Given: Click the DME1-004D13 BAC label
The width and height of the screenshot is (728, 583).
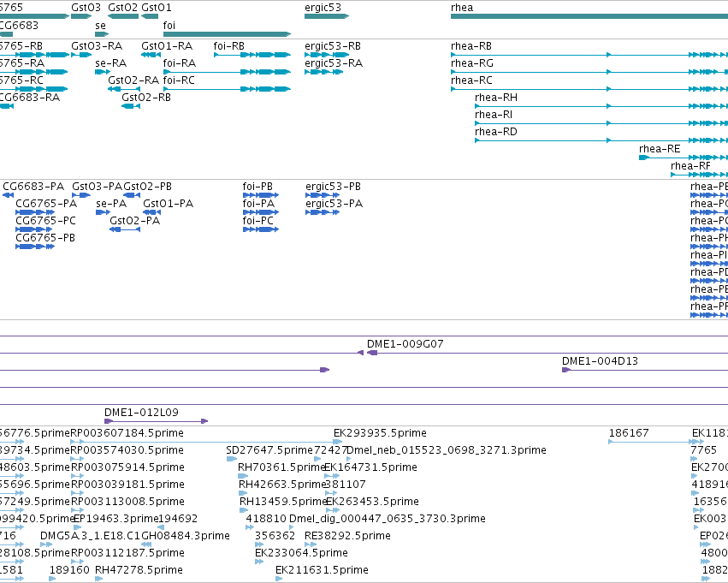Looking at the screenshot, I should 600,361.
